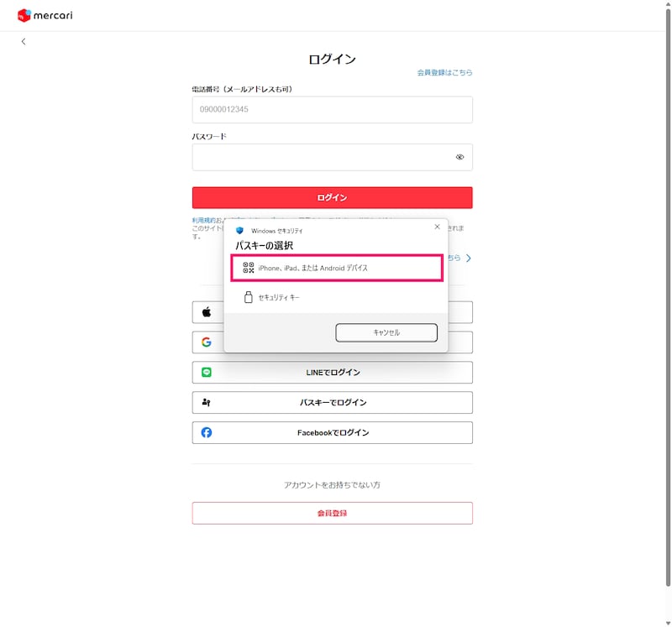Viewport: 672px width, 627px height.
Task: Open the 会員登録はこちら link
Action: [x=444, y=73]
